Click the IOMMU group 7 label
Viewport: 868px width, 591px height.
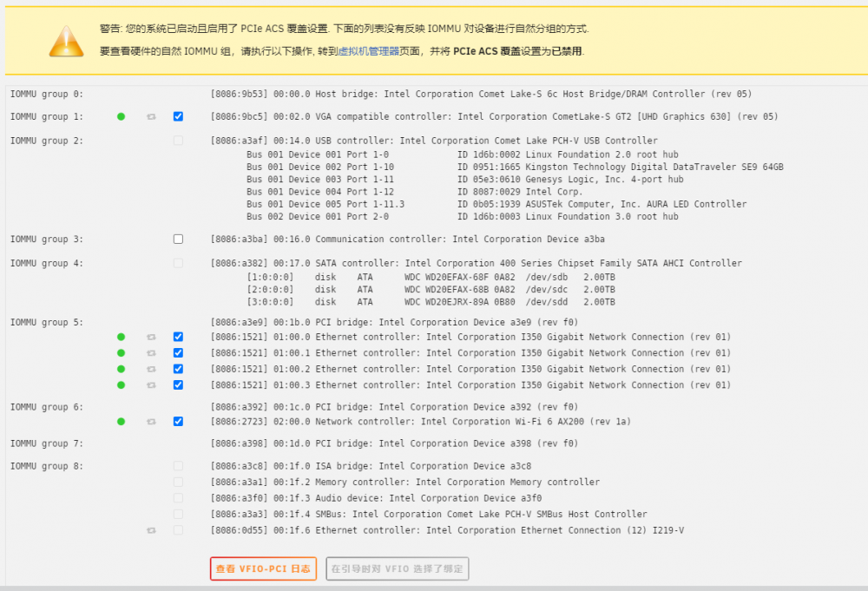pyautogui.click(x=47, y=443)
